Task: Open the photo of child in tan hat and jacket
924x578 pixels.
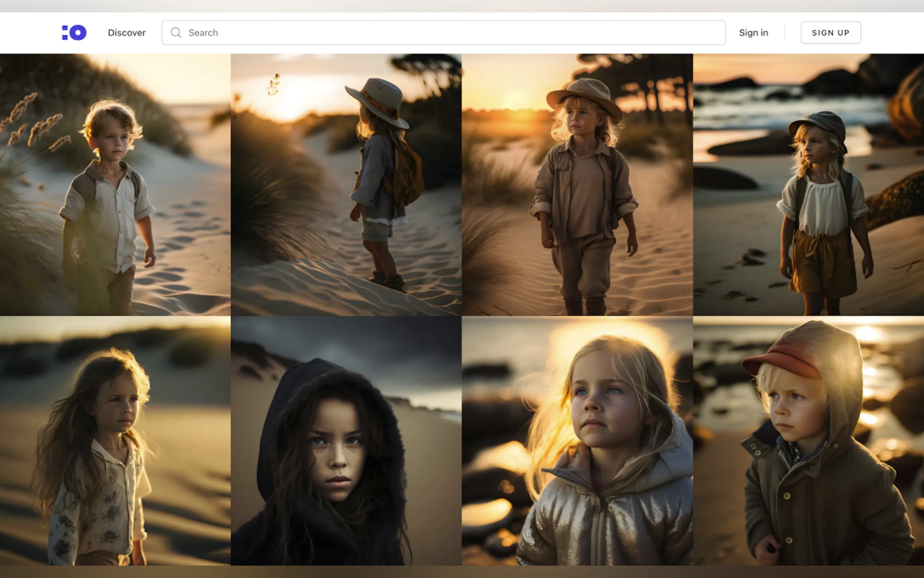Action: pos(577,184)
